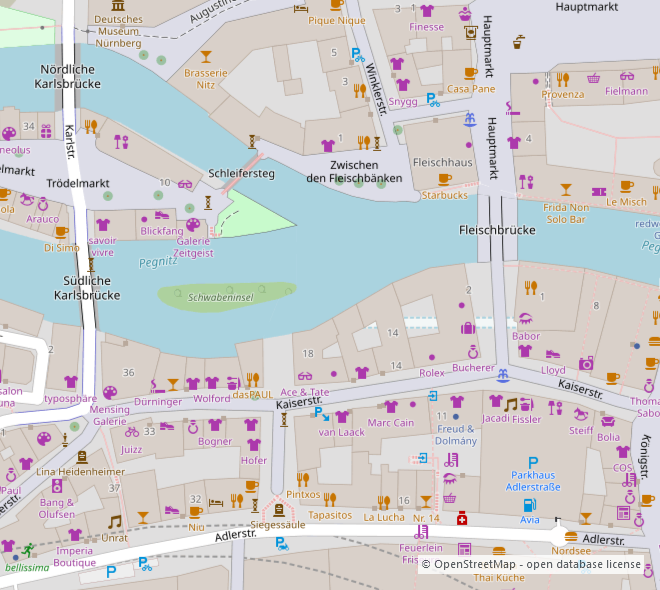Click the Fleischhaus building label
660x590 pixels.
(442, 162)
